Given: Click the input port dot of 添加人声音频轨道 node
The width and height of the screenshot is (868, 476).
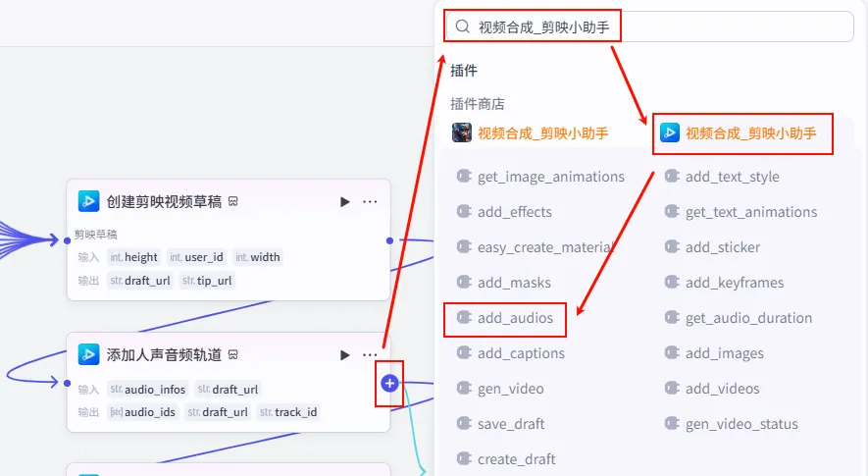Looking at the screenshot, I should [x=67, y=383].
